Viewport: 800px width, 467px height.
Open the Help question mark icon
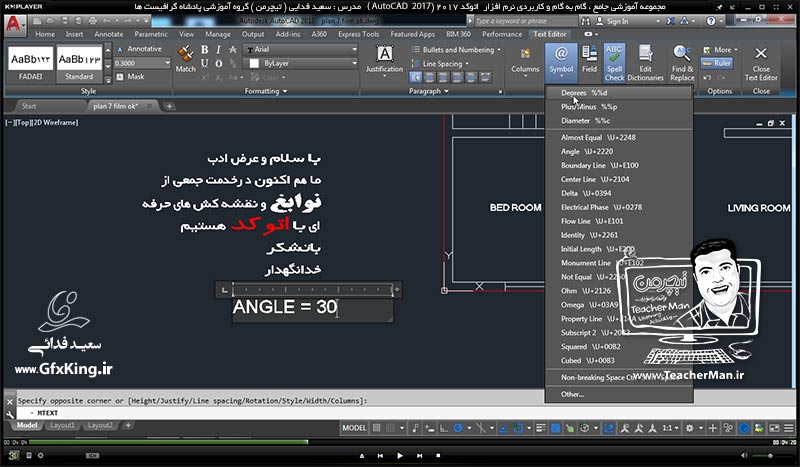coord(711,21)
